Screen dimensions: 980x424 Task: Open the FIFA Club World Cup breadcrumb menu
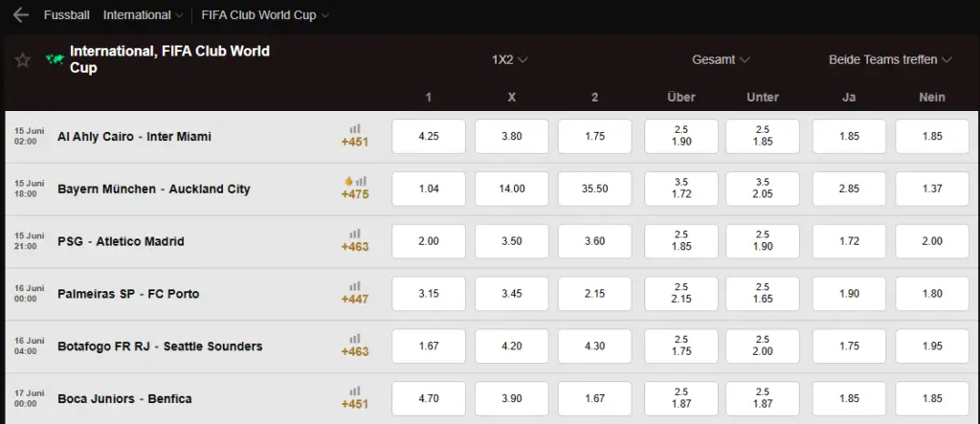click(x=265, y=15)
